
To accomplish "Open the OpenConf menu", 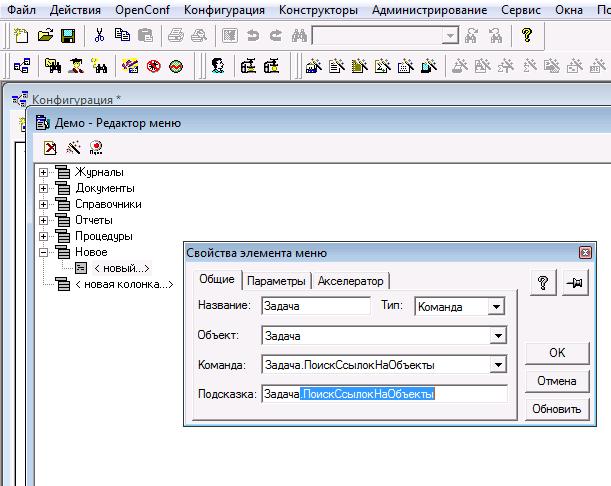I will pos(142,10).
